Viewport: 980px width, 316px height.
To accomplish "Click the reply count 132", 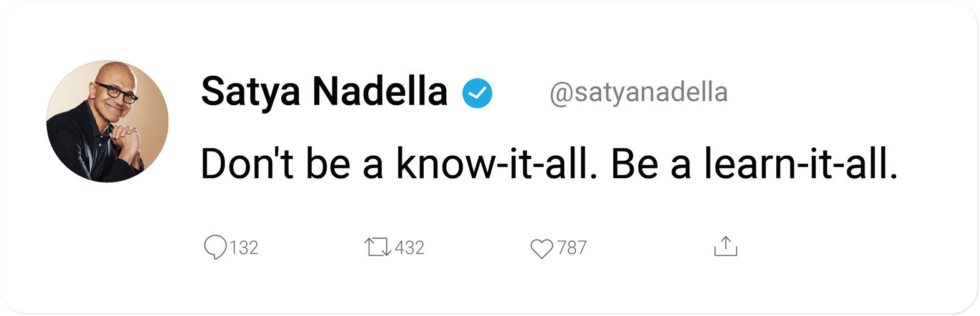I will [x=244, y=248].
